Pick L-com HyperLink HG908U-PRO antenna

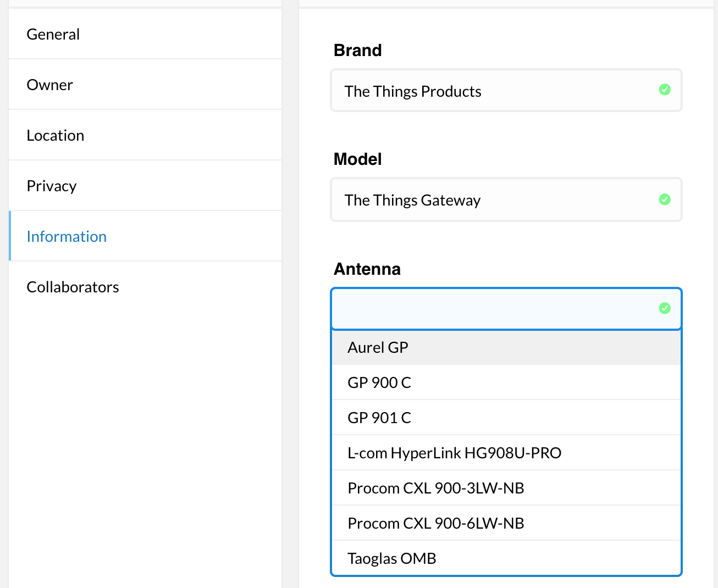(x=506, y=453)
